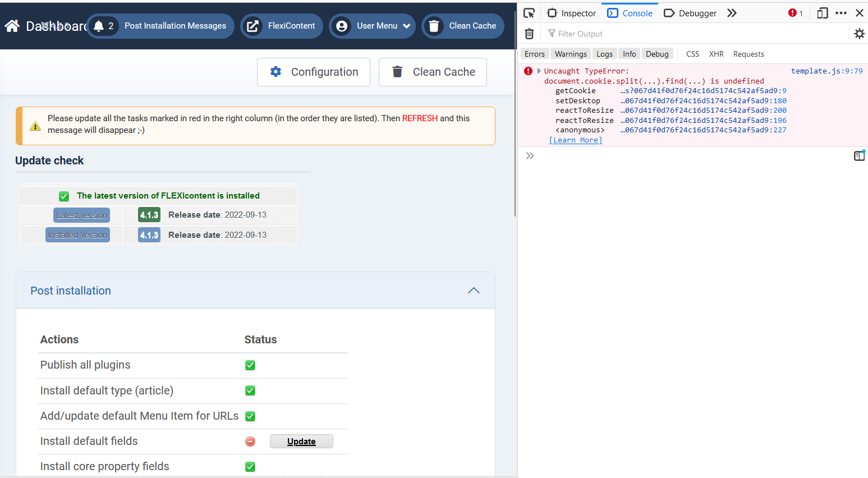
Task: Open the Configuration toolbar button
Action: pyautogui.click(x=314, y=72)
